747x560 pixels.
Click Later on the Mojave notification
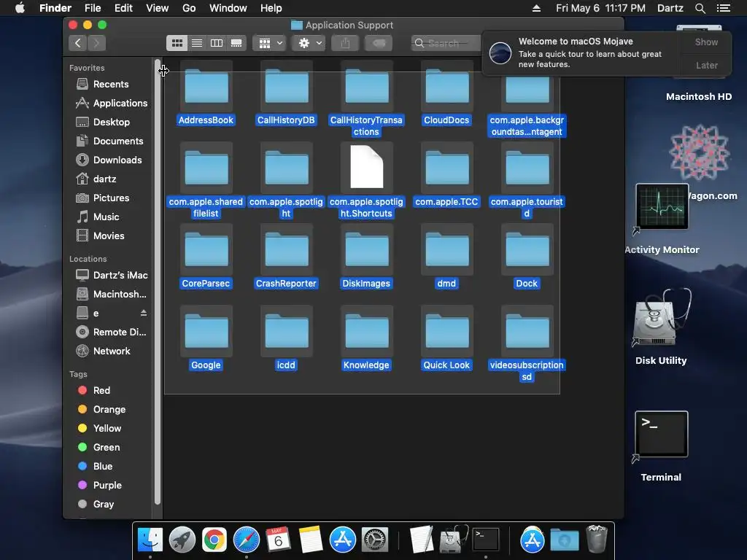tap(706, 65)
